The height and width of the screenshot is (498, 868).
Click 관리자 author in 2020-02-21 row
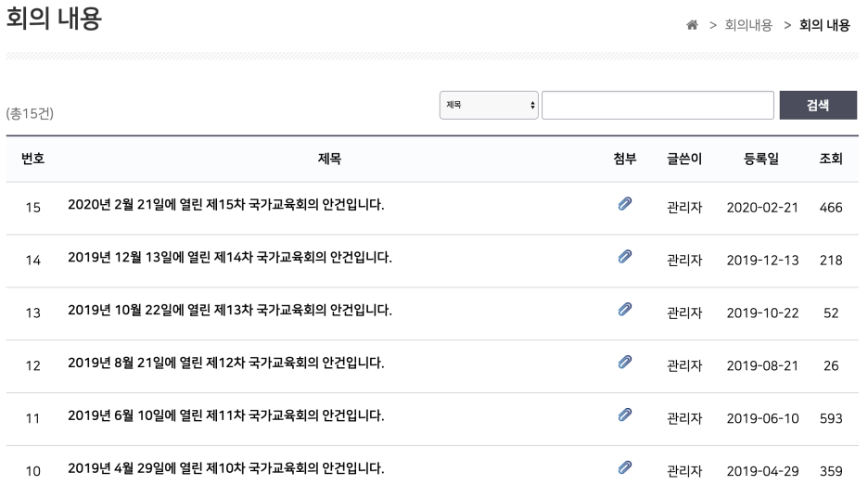[x=684, y=208]
